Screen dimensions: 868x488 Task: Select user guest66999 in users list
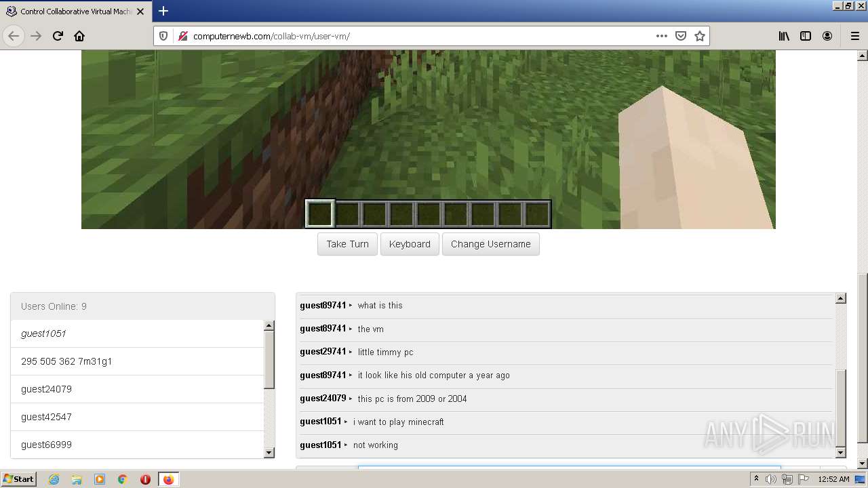(137, 445)
